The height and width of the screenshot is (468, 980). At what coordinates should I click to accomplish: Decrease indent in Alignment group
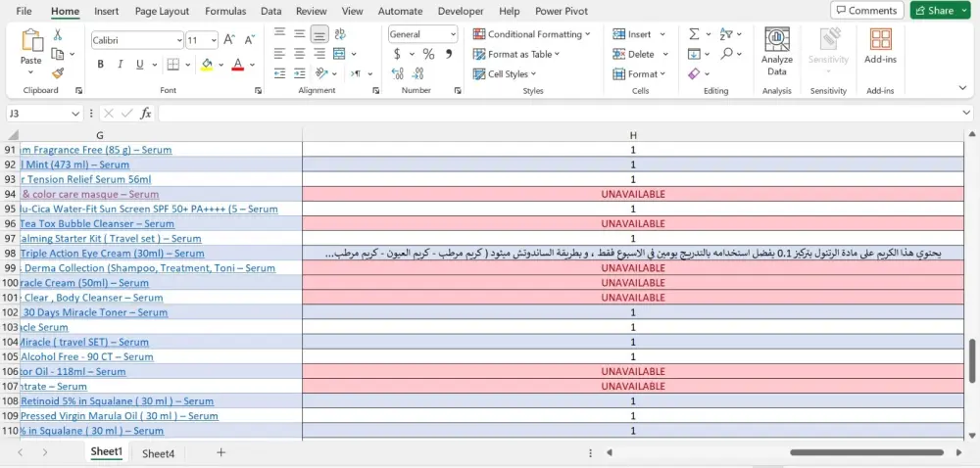pos(280,73)
